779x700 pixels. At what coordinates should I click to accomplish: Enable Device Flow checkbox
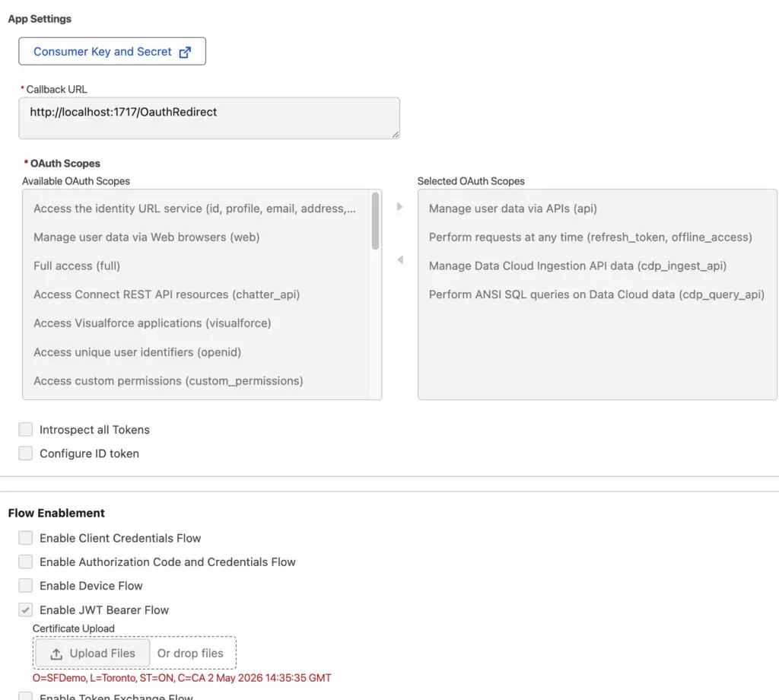25,585
